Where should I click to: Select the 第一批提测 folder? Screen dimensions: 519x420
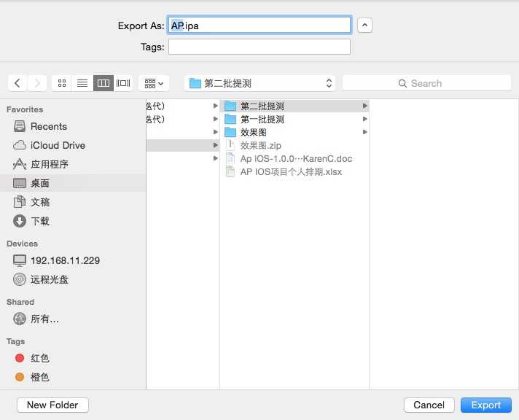[x=294, y=119]
